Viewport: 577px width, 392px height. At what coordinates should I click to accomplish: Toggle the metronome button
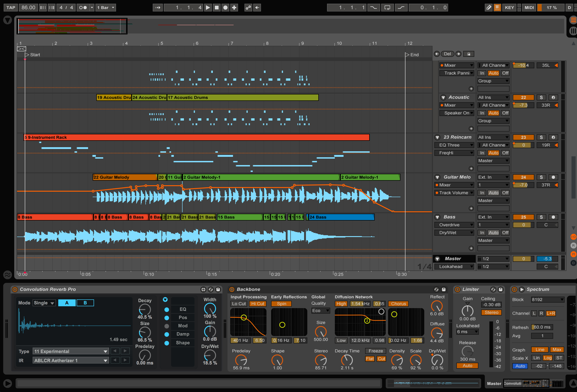pyautogui.click(x=83, y=7)
